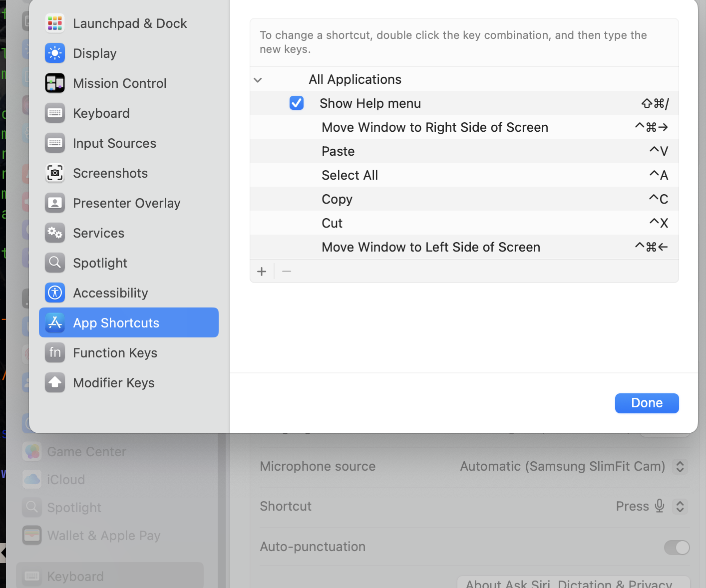Add a new shortcut with plus button

(262, 272)
